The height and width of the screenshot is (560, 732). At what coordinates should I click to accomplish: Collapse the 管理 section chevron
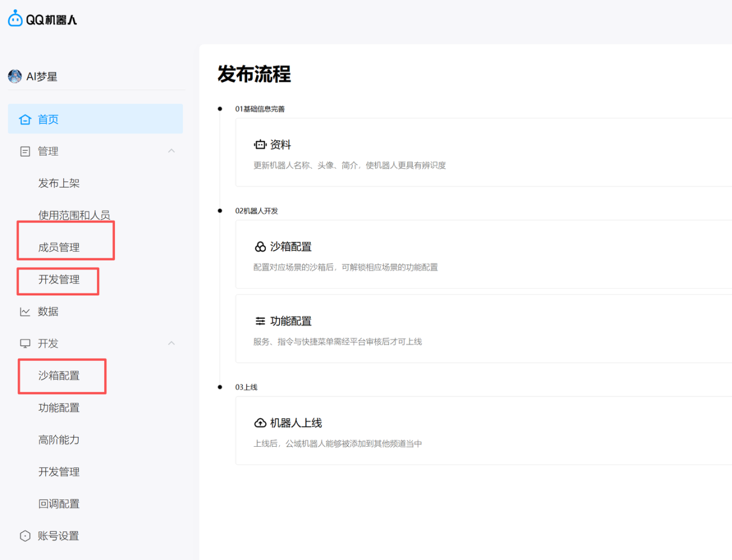[172, 151]
